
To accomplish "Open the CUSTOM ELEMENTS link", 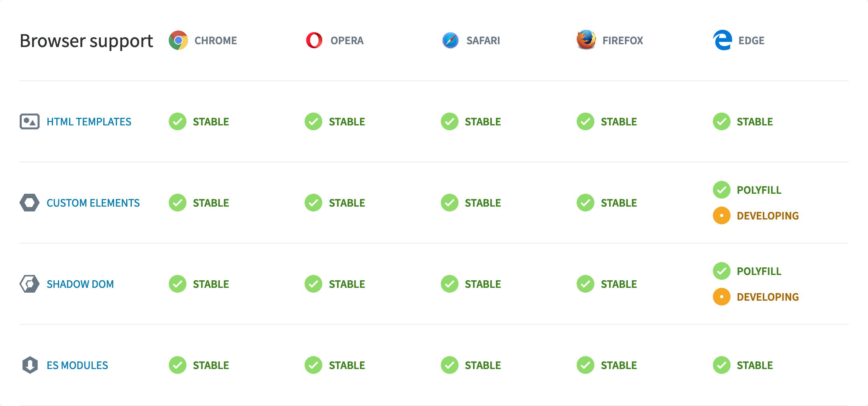I will pyautogui.click(x=93, y=203).
